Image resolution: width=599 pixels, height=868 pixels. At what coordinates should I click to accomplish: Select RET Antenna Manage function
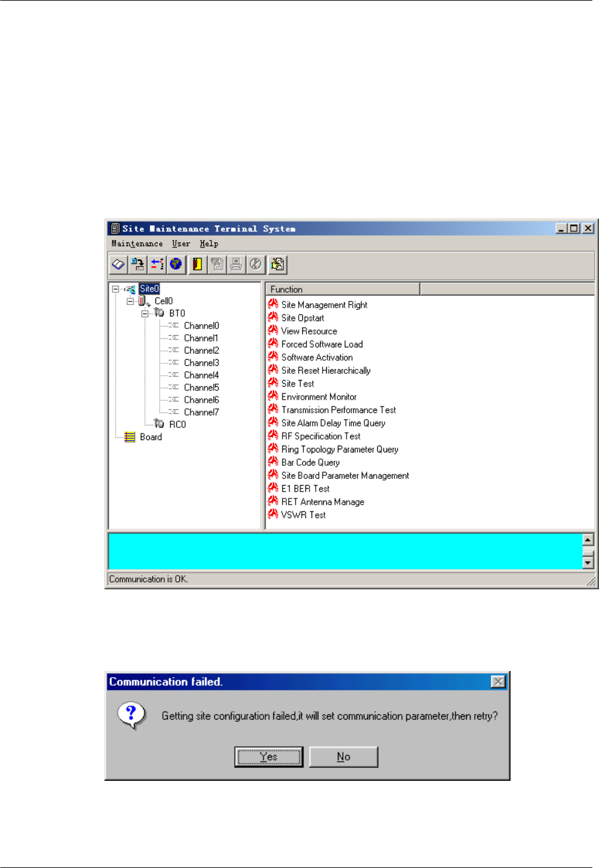click(323, 502)
